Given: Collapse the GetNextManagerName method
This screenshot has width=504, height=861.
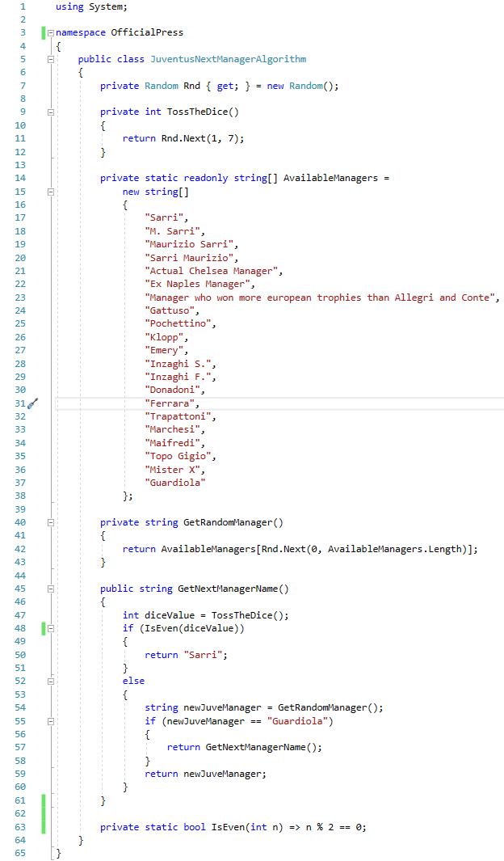Looking at the screenshot, I should click(50, 589).
